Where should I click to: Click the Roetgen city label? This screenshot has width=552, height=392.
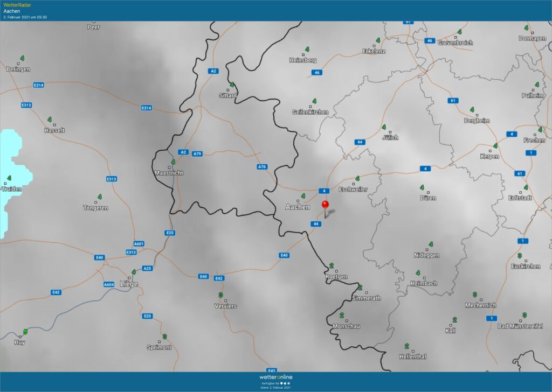[x=336, y=276]
